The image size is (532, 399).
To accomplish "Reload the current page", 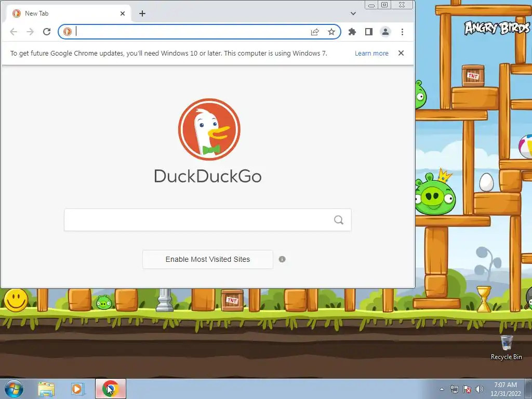I will pos(47,32).
